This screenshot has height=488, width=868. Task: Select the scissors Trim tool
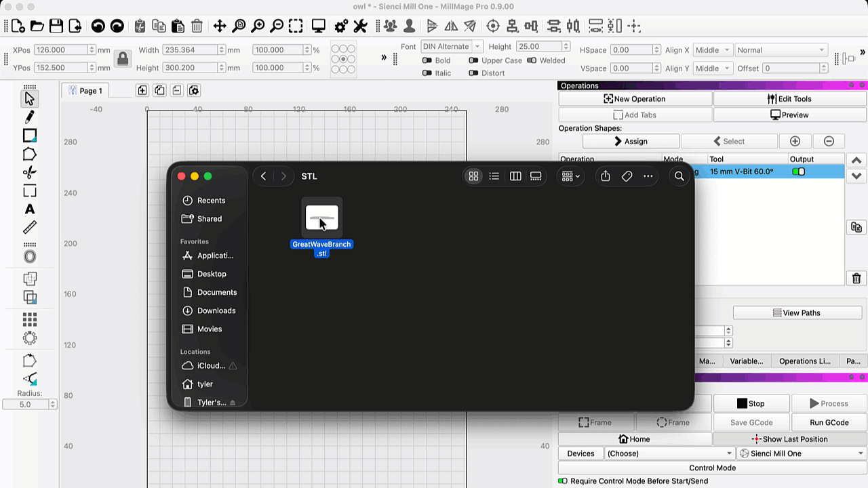pyautogui.click(x=30, y=173)
